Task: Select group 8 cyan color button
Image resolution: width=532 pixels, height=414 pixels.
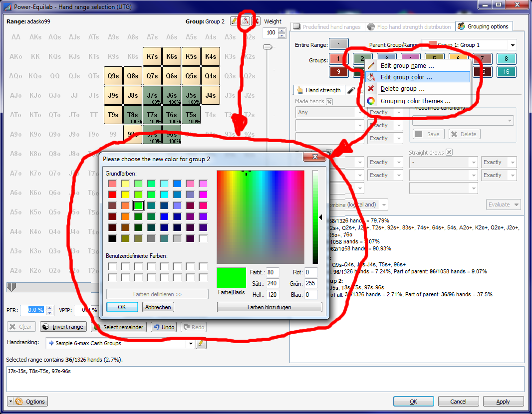Action: point(506,59)
